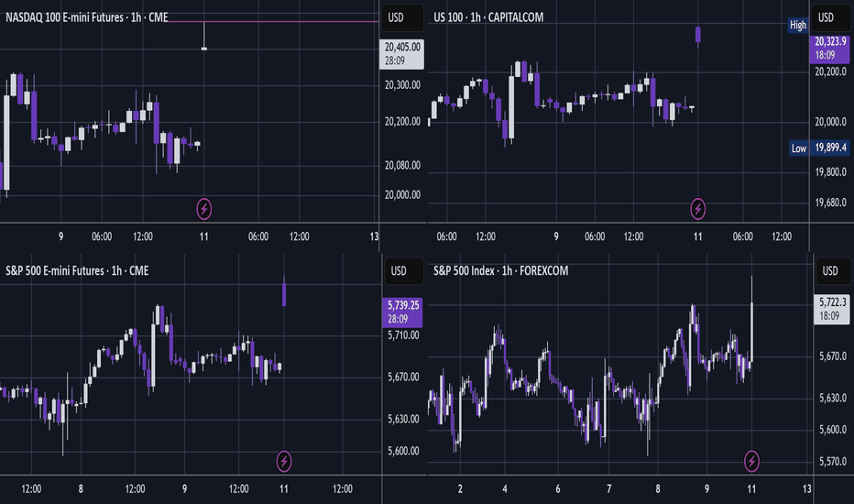Open USD currency selector on S&P 500 Index chart
Viewport: 854px width, 504px height.
830,271
